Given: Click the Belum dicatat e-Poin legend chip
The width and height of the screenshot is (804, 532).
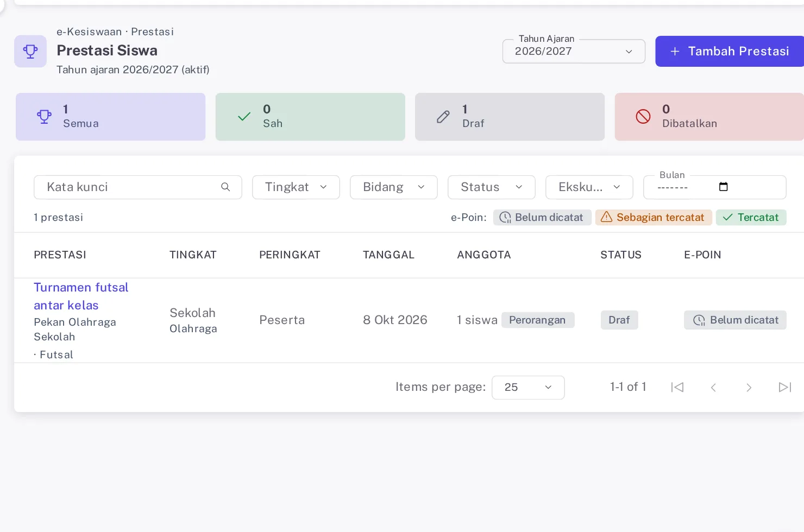Looking at the screenshot, I should click(542, 218).
